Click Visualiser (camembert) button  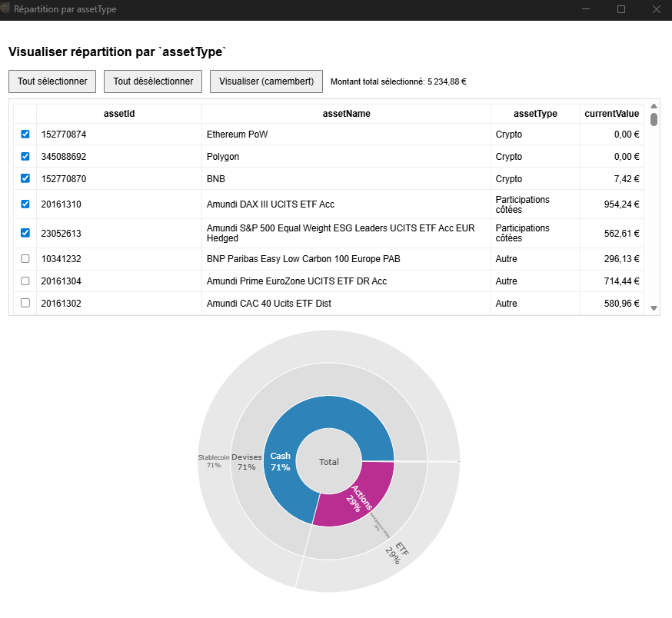[266, 81]
